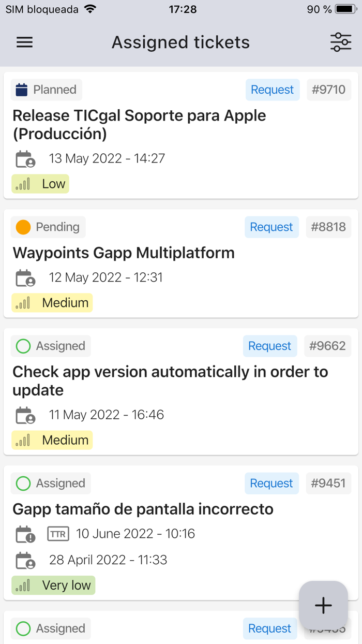
Task: Open ticket Waypoints Gapp Multiplatform
Action: click(x=124, y=253)
